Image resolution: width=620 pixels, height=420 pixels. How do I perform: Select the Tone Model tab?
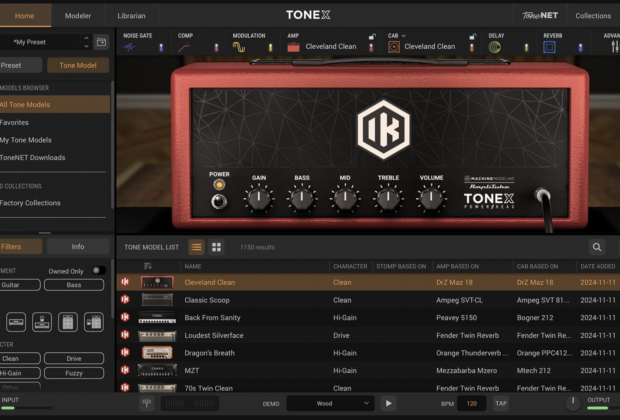click(x=78, y=65)
